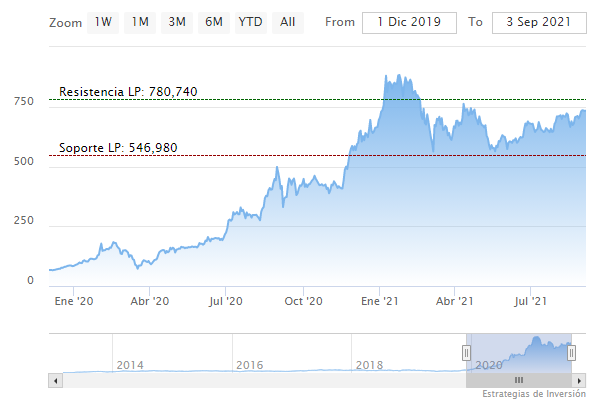The image size is (600, 407).
Task: Switch zoom range to 6M
Action: click(x=213, y=22)
